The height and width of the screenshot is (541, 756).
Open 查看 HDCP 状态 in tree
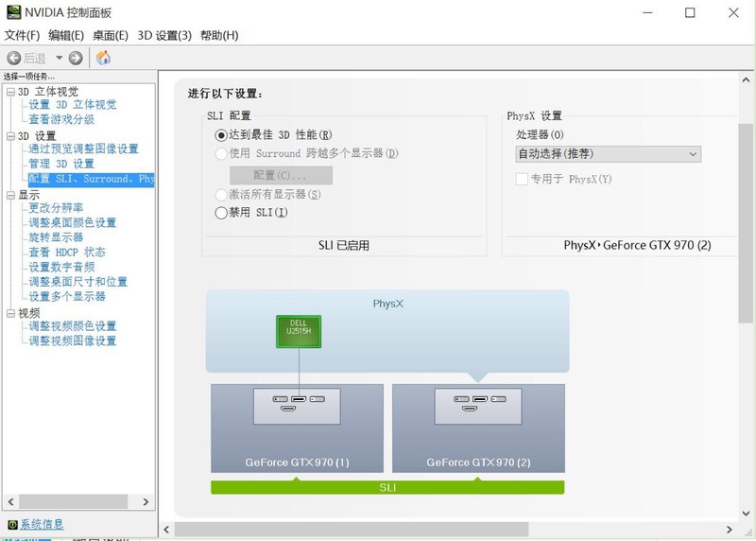[67, 253]
